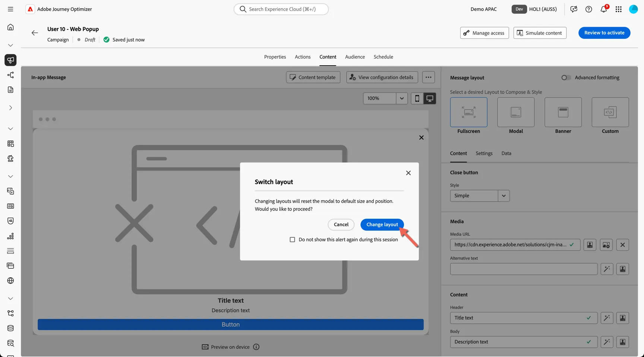Close the Switch layout dialog
Screen dimensions: 644x357
(x=408, y=173)
